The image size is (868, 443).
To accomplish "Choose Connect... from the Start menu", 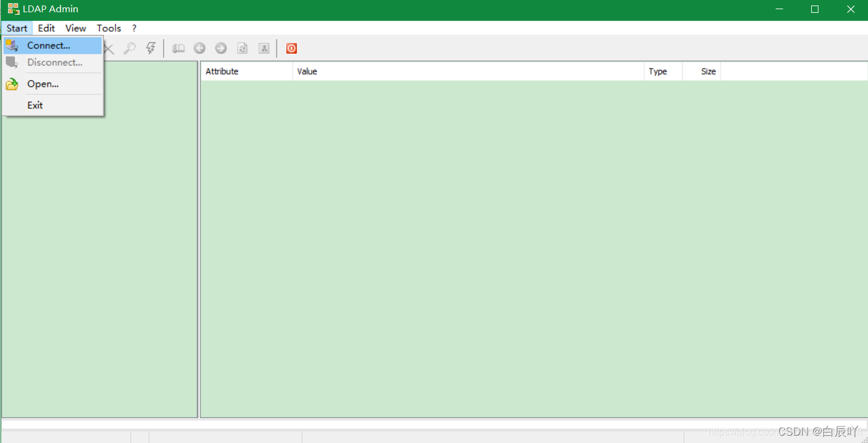I will pos(53,45).
